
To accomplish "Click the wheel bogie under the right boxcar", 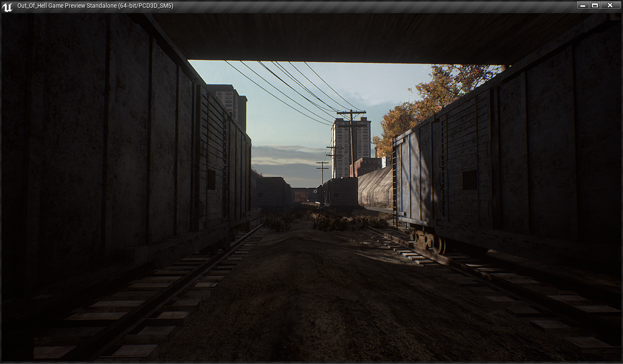I will click(427, 241).
